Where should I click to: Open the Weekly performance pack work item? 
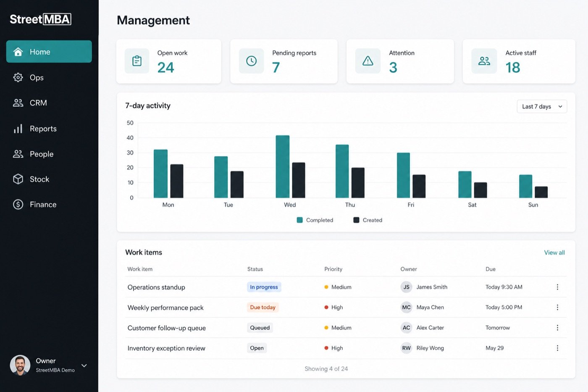pyautogui.click(x=165, y=308)
